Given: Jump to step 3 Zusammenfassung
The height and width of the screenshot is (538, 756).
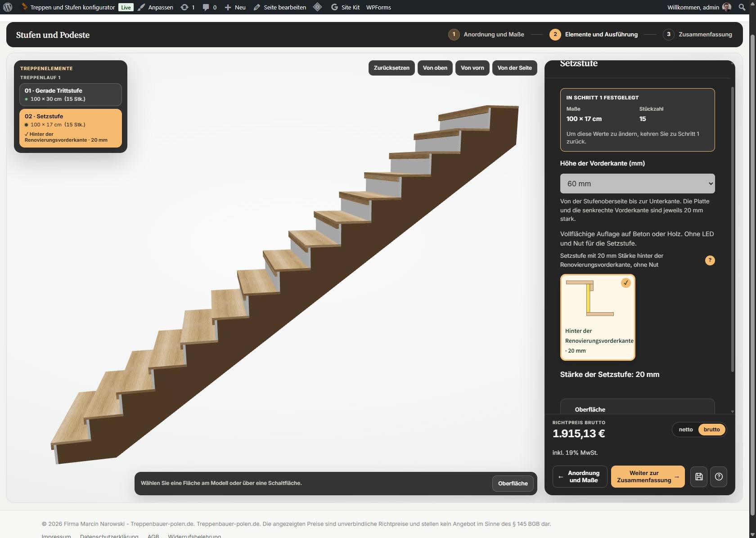Looking at the screenshot, I should (697, 35).
